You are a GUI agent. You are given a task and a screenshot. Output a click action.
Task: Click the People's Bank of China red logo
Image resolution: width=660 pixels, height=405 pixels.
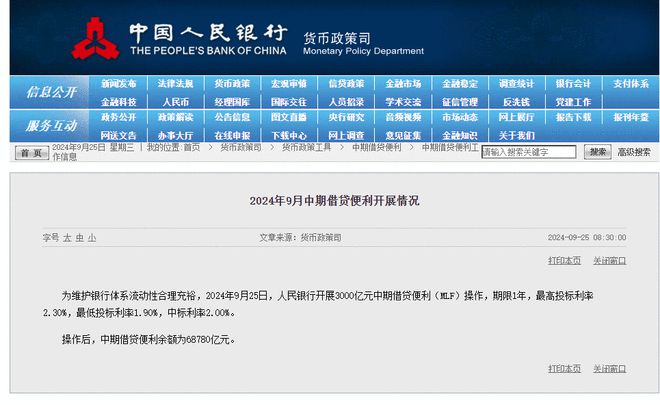coord(95,39)
